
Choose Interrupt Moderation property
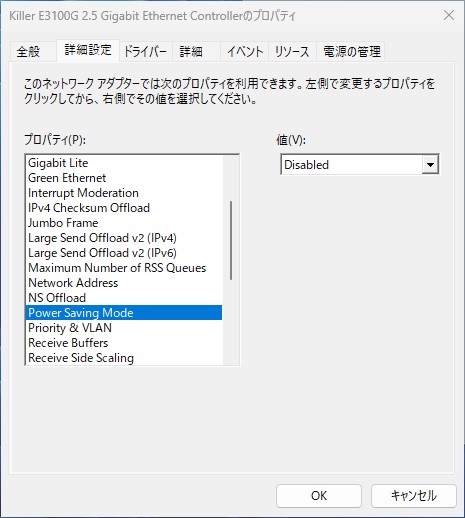pos(124,193)
